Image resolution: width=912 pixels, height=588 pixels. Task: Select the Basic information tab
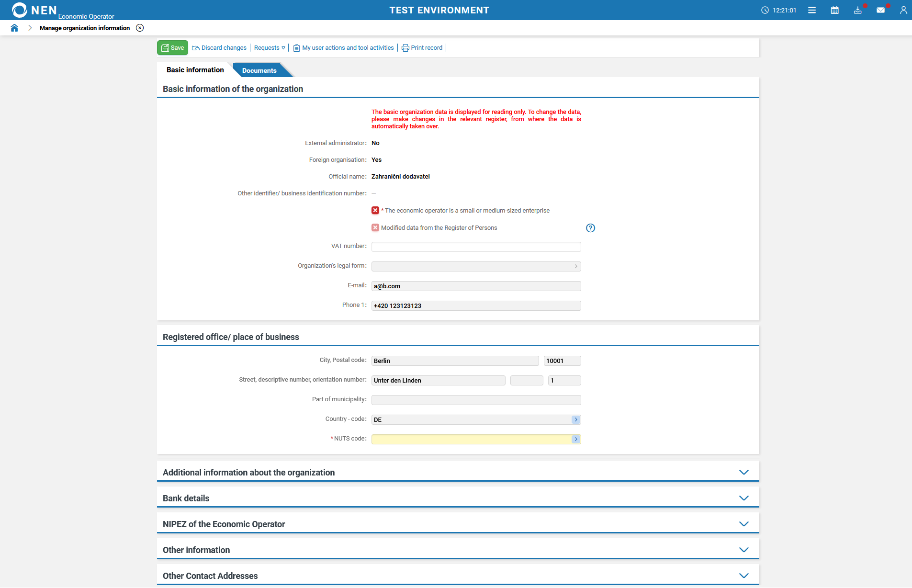coord(195,70)
